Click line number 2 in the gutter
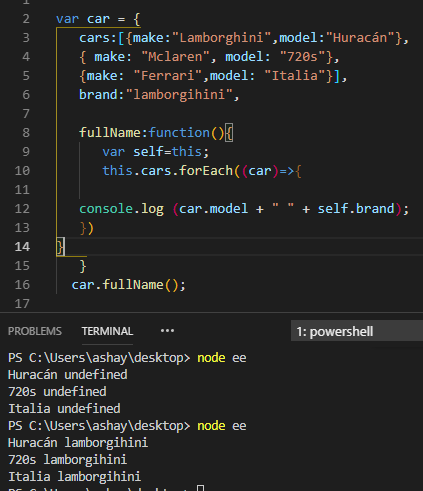Viewport: 423px width, 491px height. 26,19
